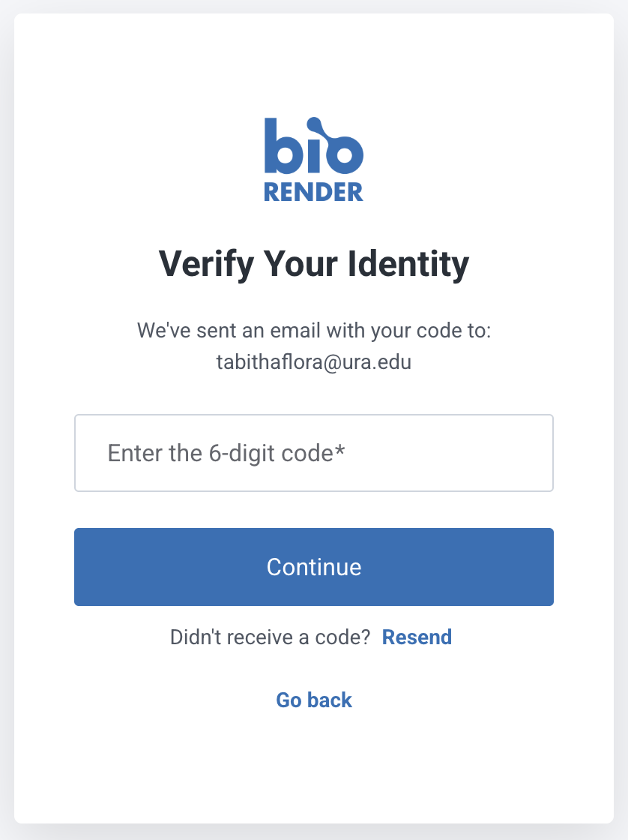Click the word "Verify" in the heading
The width and height of the screenshot is (628, 840).
coord(201,264)
